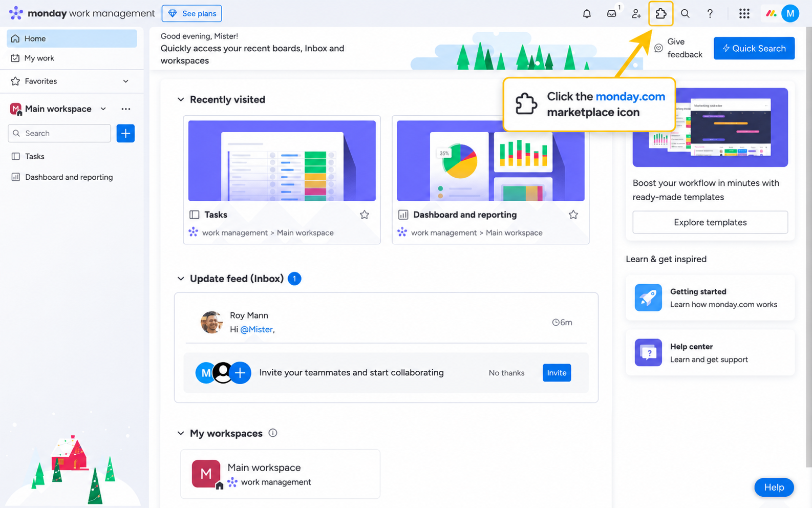
Task: Click the page vertical scrollbar
Action: (808, 247)
